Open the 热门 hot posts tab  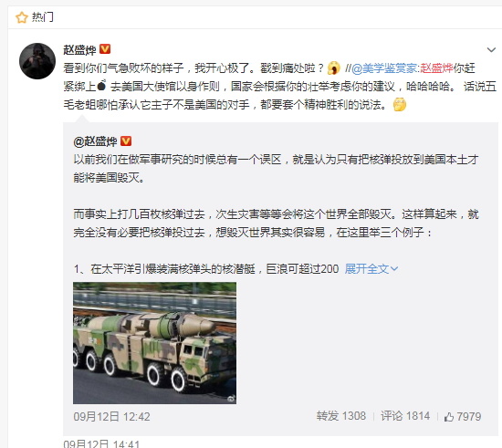(x=43, y=17)
